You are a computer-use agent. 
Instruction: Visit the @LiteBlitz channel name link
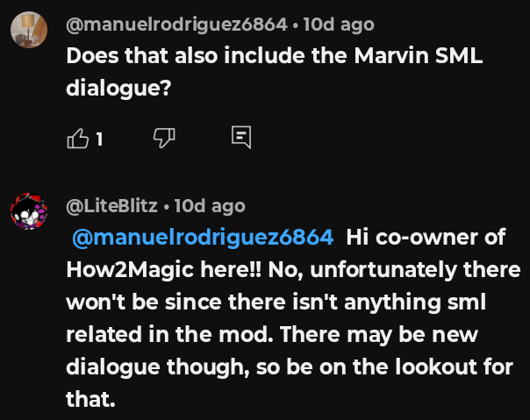(112, 206)
